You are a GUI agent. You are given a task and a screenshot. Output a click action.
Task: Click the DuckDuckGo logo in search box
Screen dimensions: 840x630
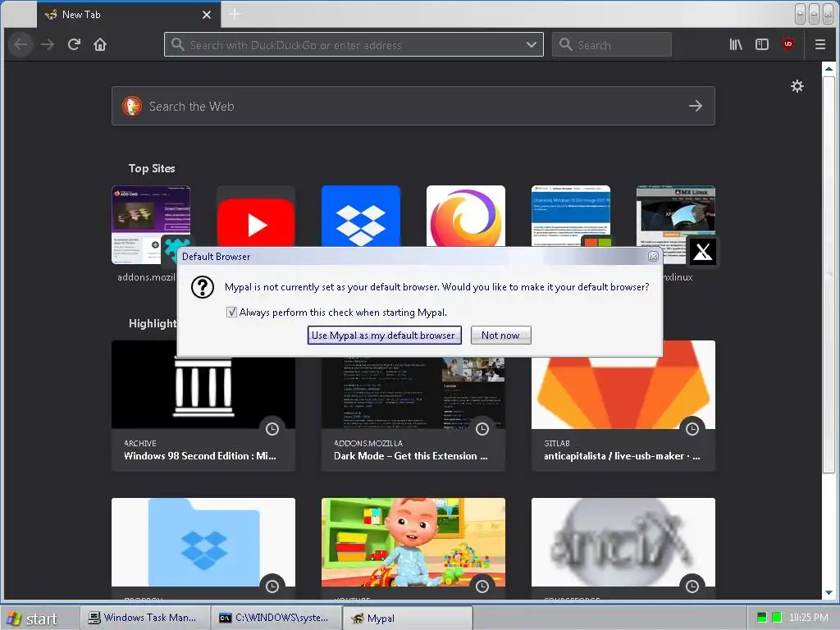point(132,106)
